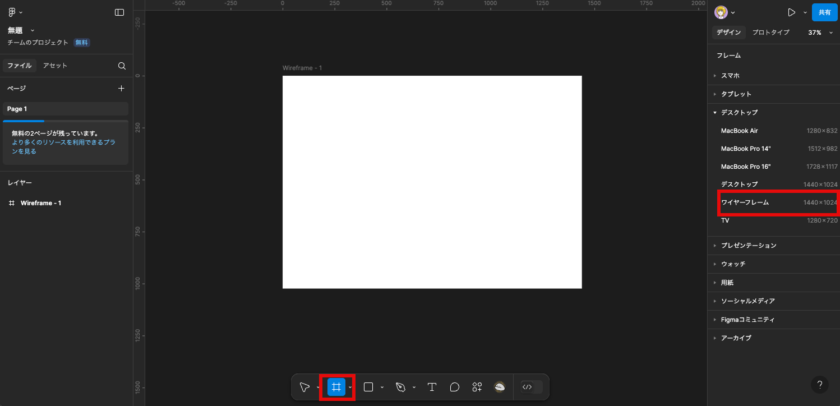Click the search icon in left panel
The height and width of the screenshot is (406, 840).
(122, 66)
